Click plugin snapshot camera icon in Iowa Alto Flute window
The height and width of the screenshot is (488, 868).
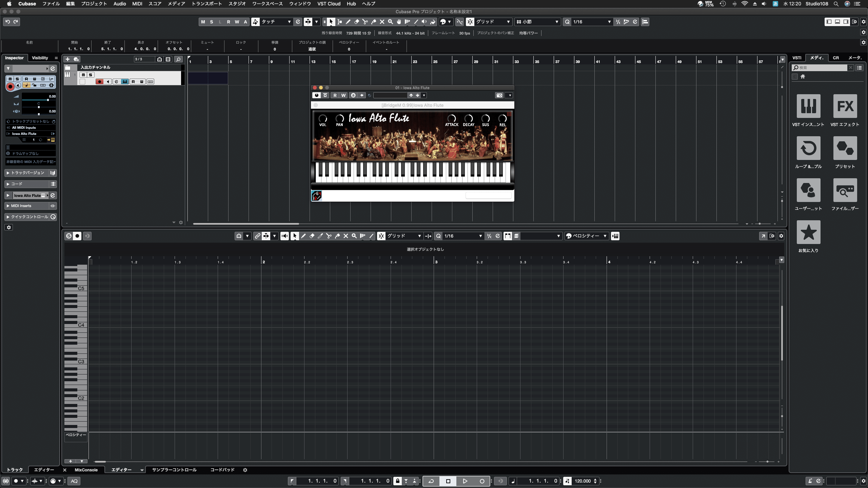[499, 95]
